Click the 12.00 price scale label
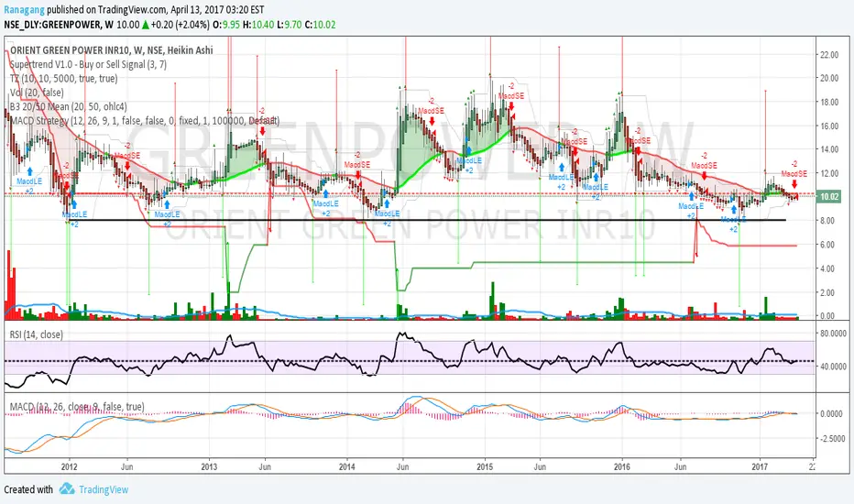This screenshot has height=504, width=854. point(828,173)
